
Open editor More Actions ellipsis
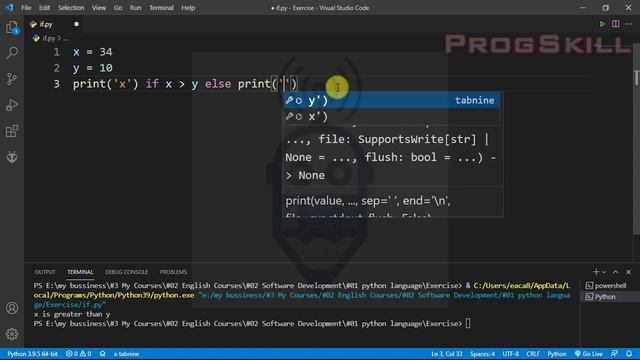(x=629, y=24)
